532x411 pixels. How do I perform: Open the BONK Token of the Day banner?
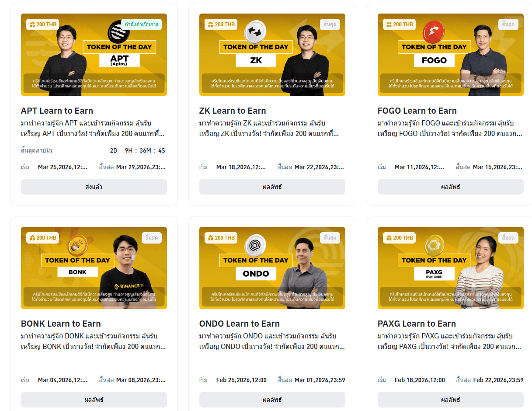coord(94,268)
